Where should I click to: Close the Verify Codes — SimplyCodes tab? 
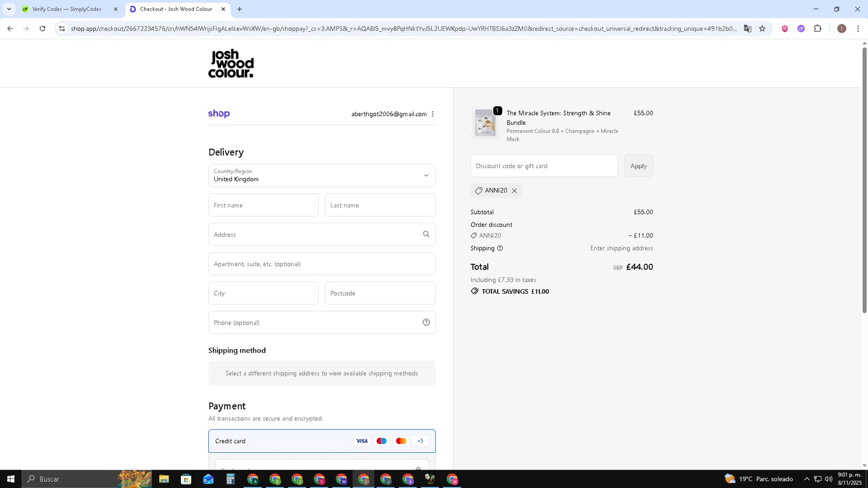point(116,9)
